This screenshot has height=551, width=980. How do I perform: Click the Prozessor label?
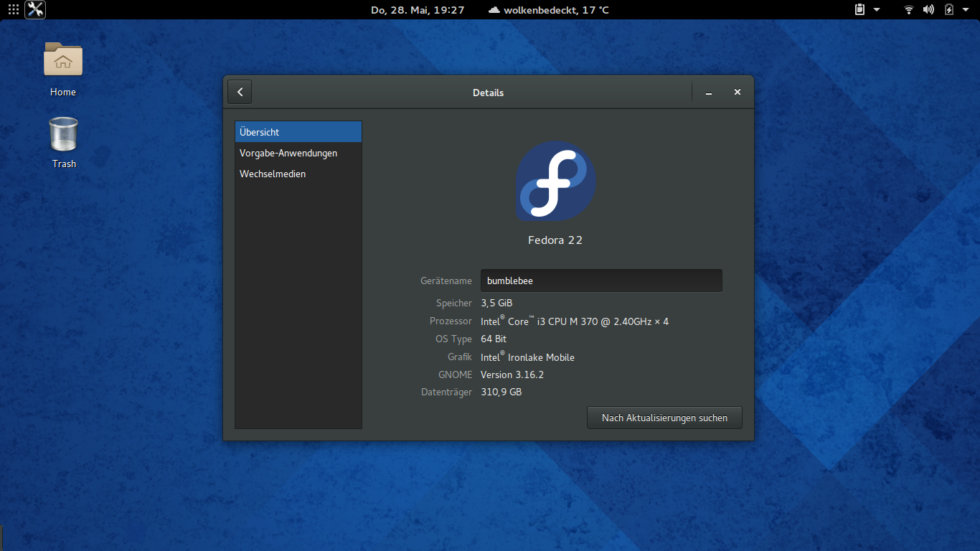pos(451,321)
